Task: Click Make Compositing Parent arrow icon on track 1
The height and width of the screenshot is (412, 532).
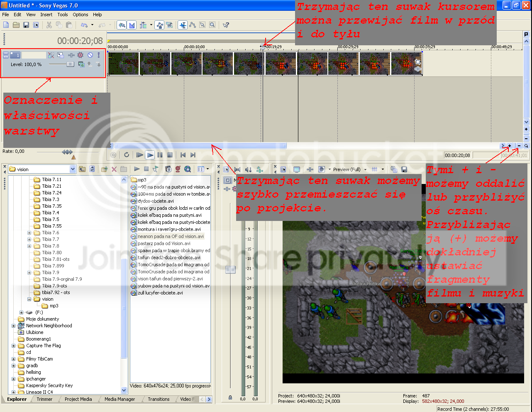Action: click(90, 64)
